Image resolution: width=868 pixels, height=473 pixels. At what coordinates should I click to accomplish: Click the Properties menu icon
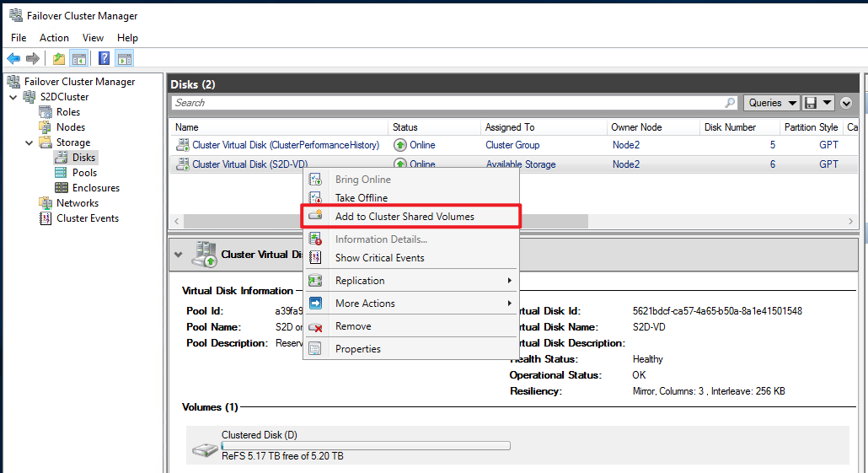point(315,349)
